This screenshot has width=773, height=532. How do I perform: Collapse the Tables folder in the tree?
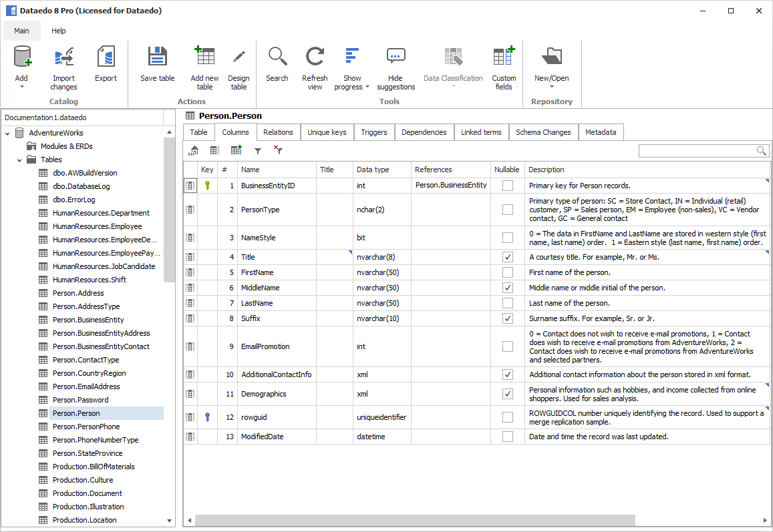[19, 160]
